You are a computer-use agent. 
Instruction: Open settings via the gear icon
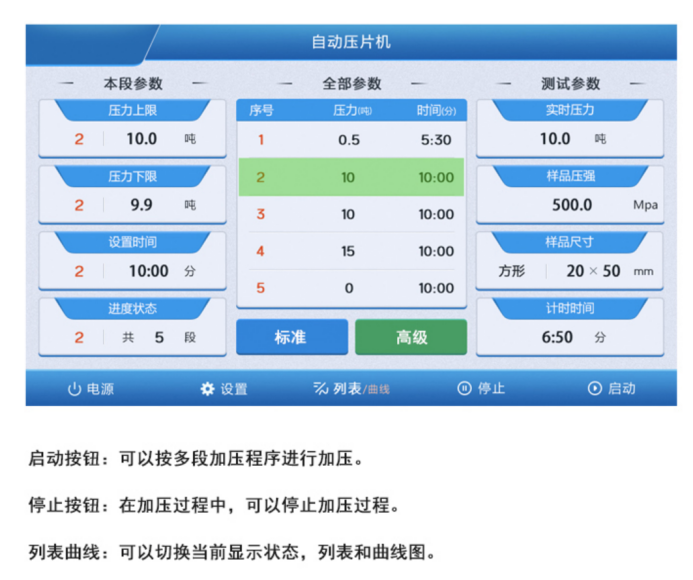(208, 389)
